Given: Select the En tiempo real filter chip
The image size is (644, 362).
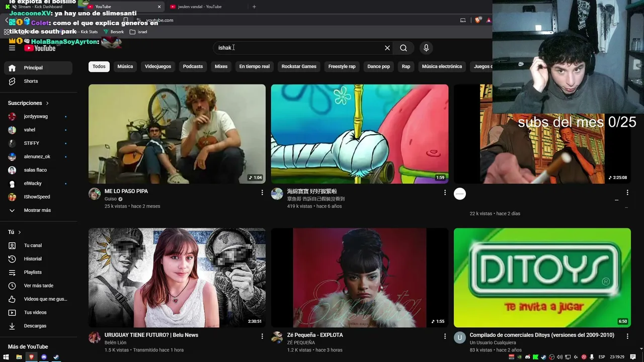Looking at the screenshot, I should pyautogui.click(x=255, y=66).
